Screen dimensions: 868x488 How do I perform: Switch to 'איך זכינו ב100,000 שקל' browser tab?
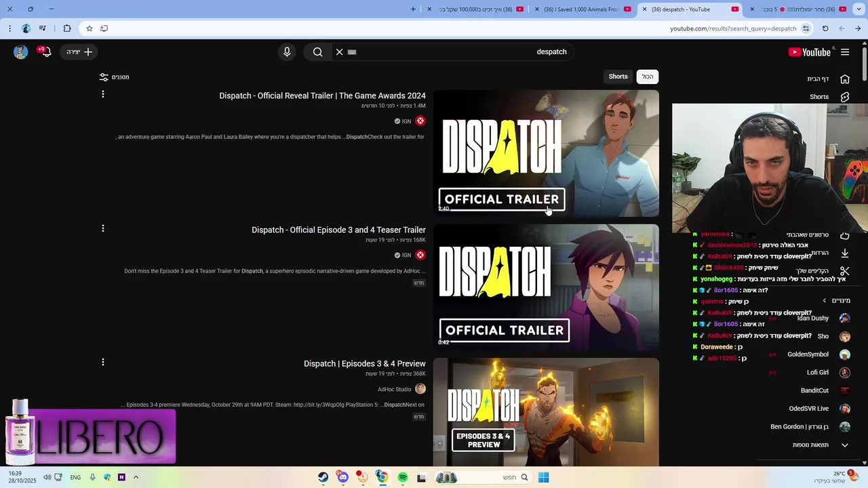[x=477, y=9]
